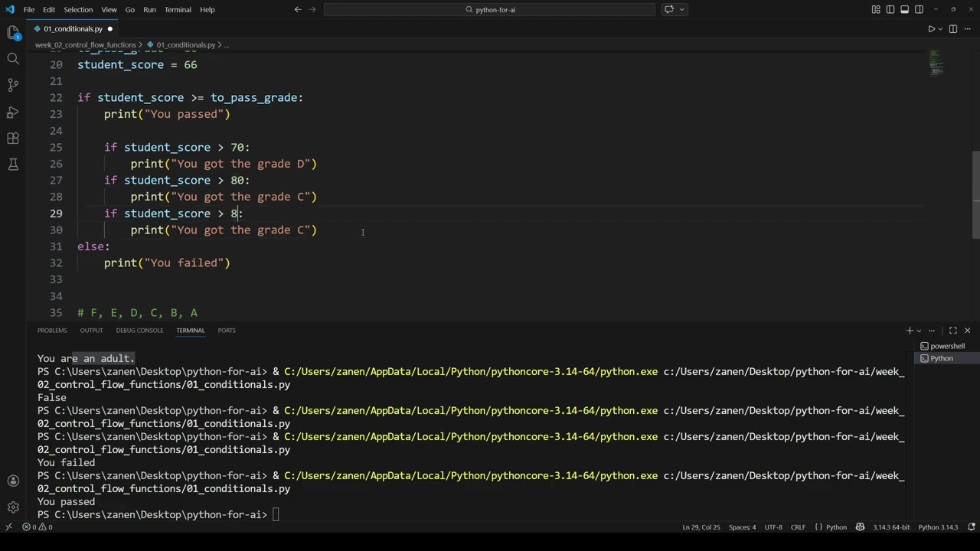Screen dimensions: 980x551
Task: Show errors and warnings count in status bar
Action: tap(37, 527)
